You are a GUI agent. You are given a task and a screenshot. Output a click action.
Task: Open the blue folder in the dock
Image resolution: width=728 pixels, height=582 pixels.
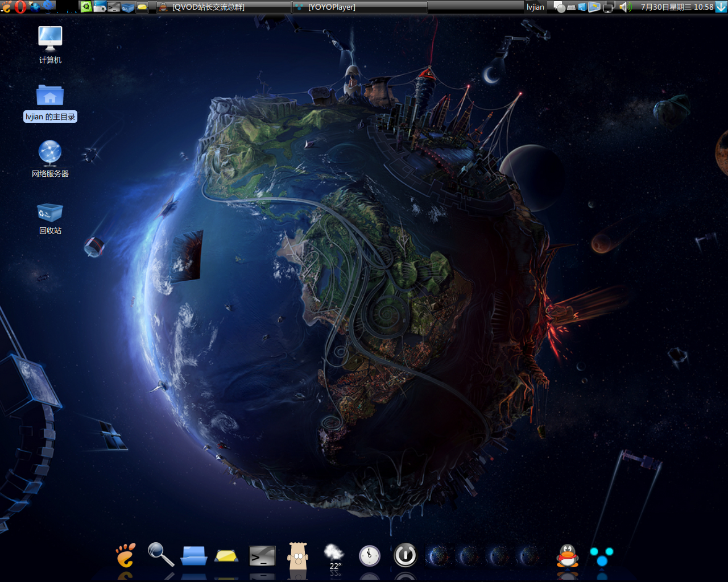[x=194, y=555]
